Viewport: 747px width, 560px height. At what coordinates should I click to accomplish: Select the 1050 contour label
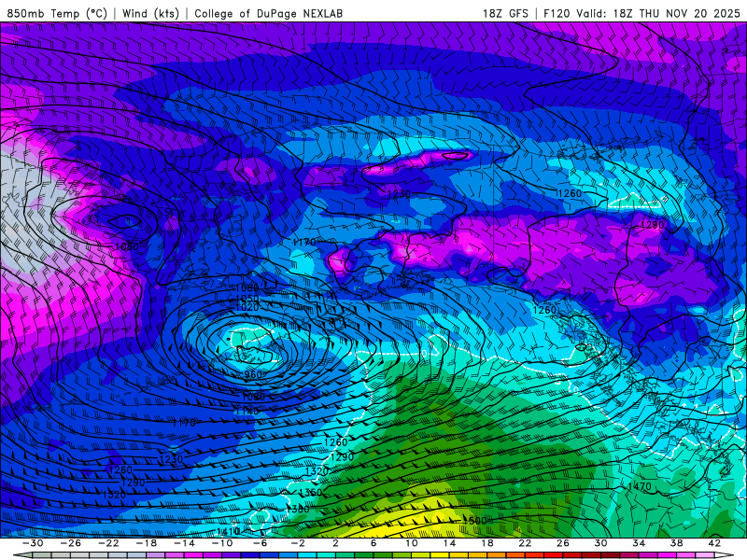[x=247, y=299]
